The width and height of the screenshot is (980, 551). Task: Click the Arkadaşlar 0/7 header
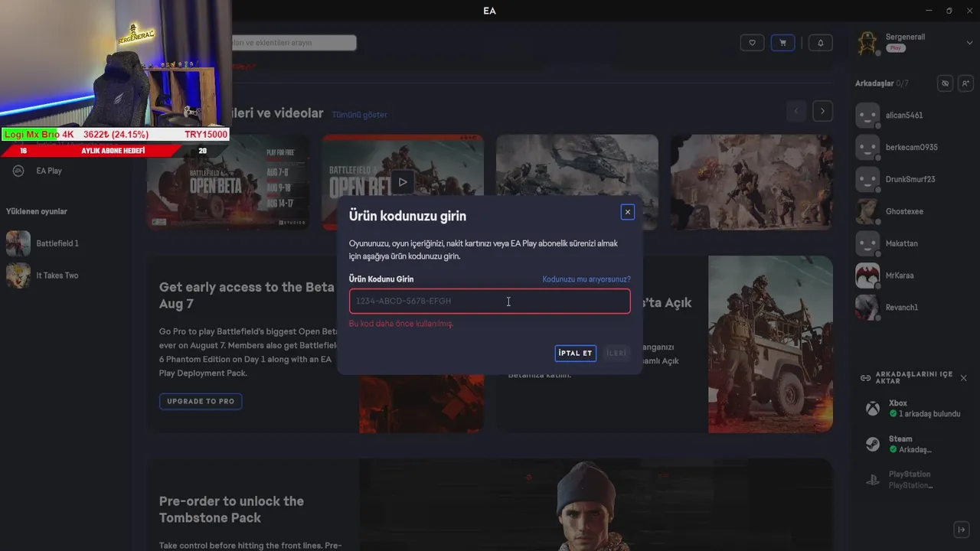click(882, 83)
